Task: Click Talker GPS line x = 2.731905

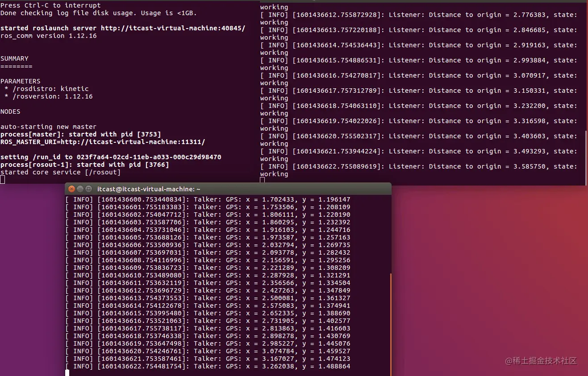Action: click(x=208, y=321)
